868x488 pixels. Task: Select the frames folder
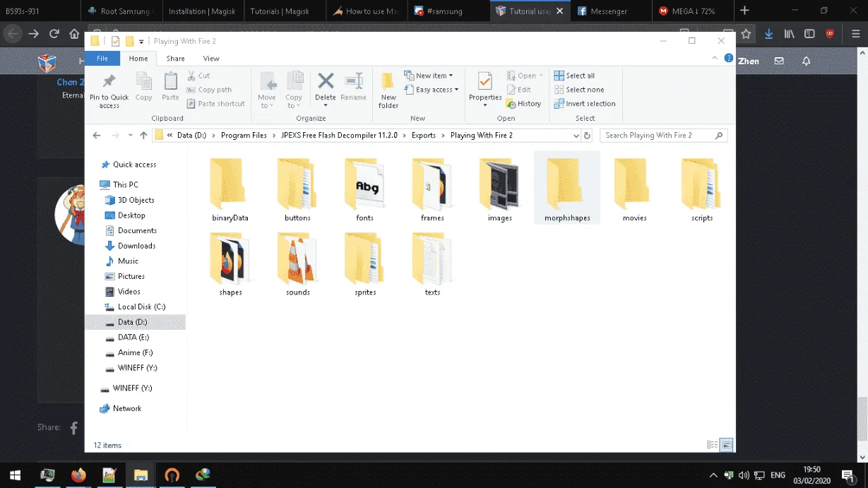(432, 190)
